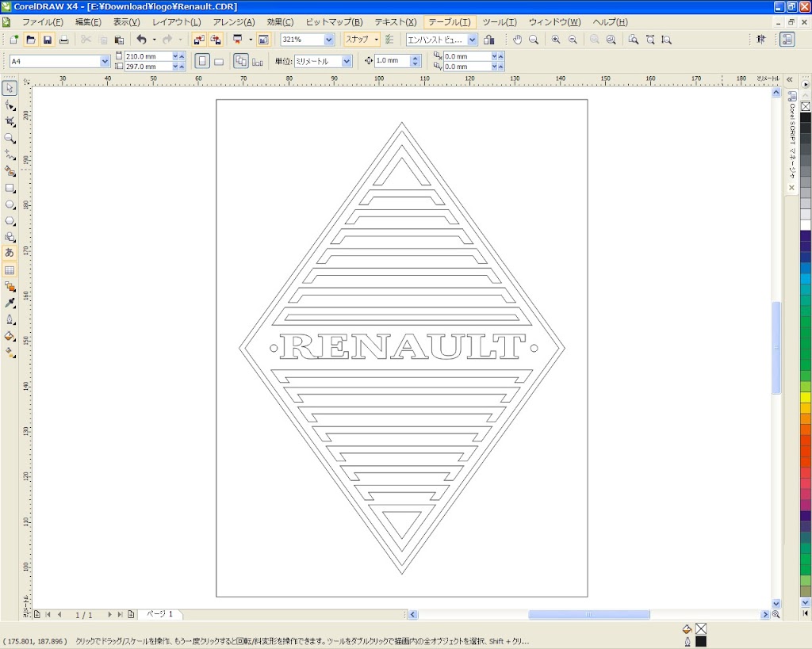
Task: Select the Polygon tool
Action: click(x=10, y=221)
